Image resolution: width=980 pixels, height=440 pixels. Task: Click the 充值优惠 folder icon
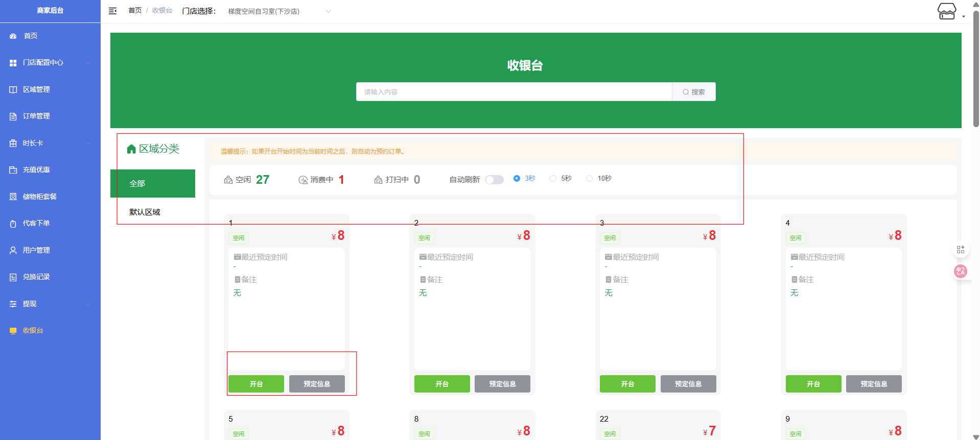pos(13,170)
